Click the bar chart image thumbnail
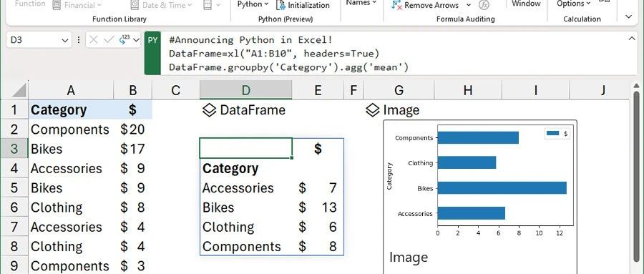Image resolution: width=644 pixels, height=274 pixels. coord(480,182)
